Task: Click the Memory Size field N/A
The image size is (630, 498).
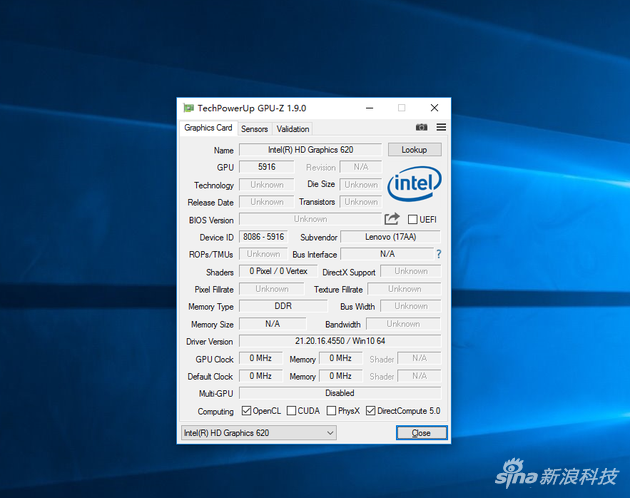Action: click(272, 324)
